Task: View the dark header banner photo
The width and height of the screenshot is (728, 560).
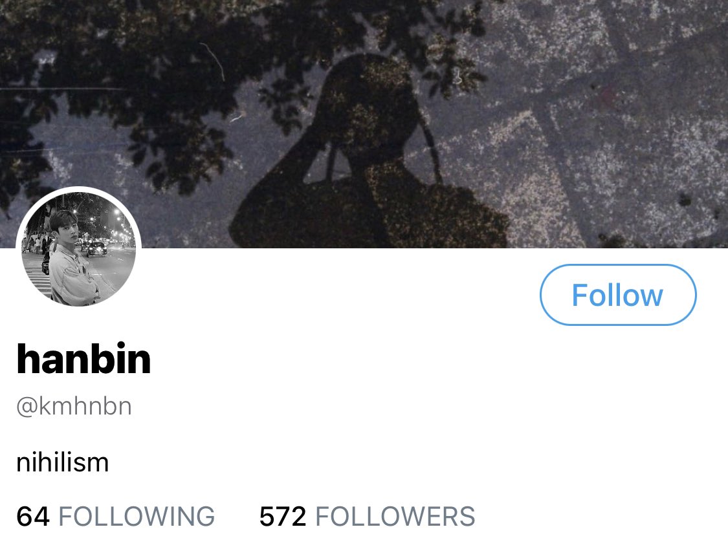Action: coord(364,124)
